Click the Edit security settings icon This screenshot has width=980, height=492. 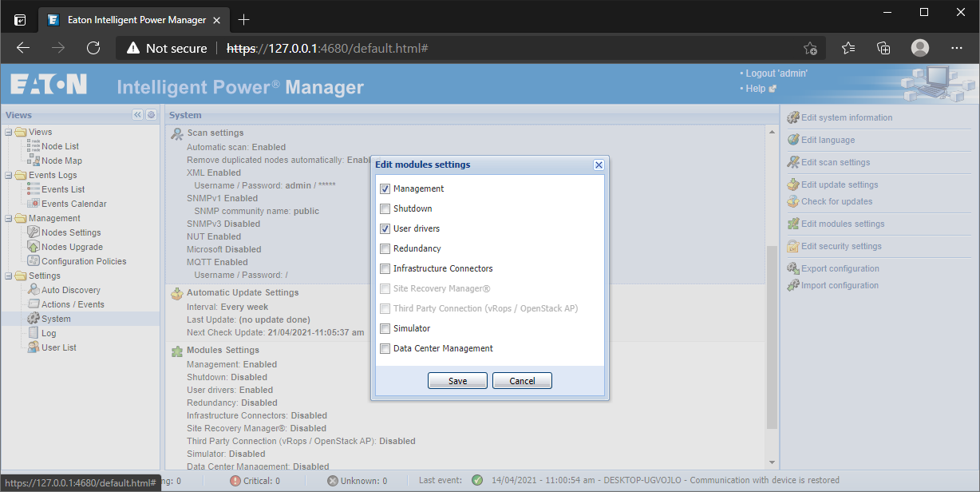[x=793, y=246]
